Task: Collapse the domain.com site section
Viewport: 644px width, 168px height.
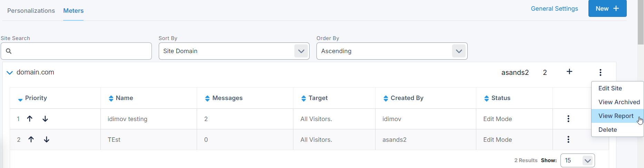Action: point(10,72)
